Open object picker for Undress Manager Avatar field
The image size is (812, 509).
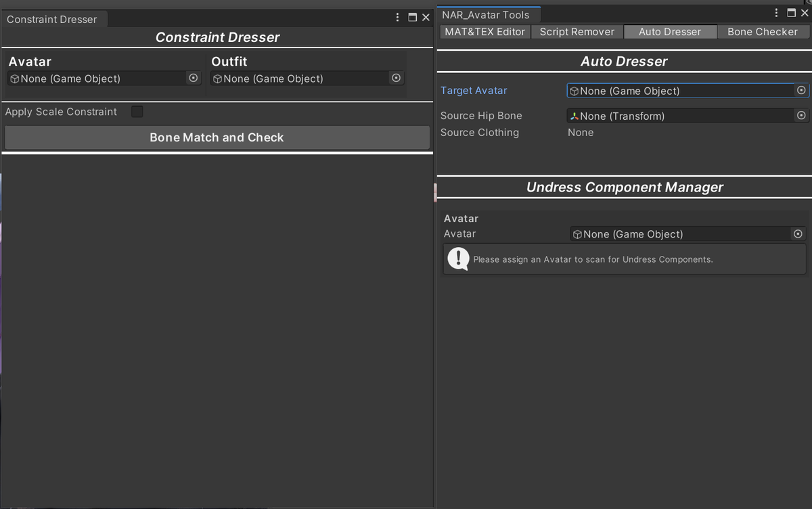(x=798, y=234)
